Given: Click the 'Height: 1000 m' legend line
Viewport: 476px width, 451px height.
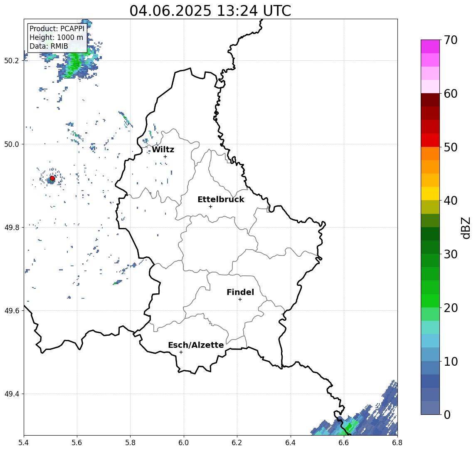Looking at the screenshot, I should click(56, 37).
